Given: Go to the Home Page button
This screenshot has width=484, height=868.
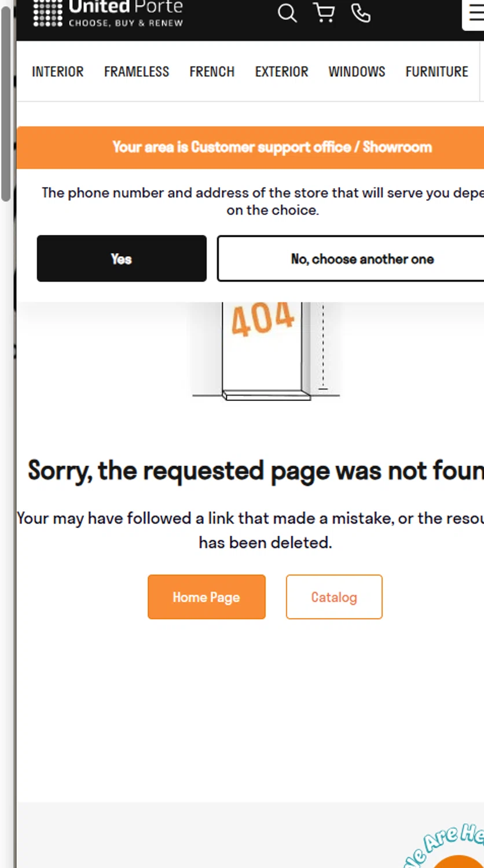Looking at the screenshot, I should pyautogui.click(x=207, y=597).
